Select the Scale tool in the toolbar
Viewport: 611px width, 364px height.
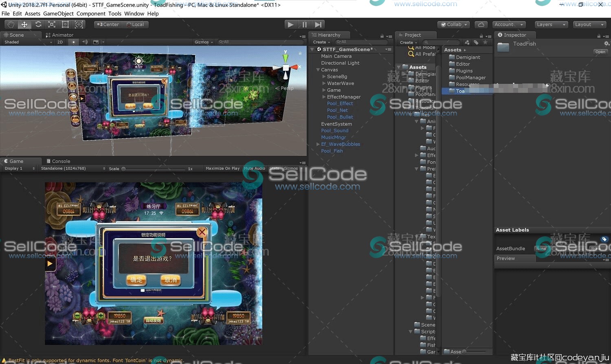tap(52, 24)
